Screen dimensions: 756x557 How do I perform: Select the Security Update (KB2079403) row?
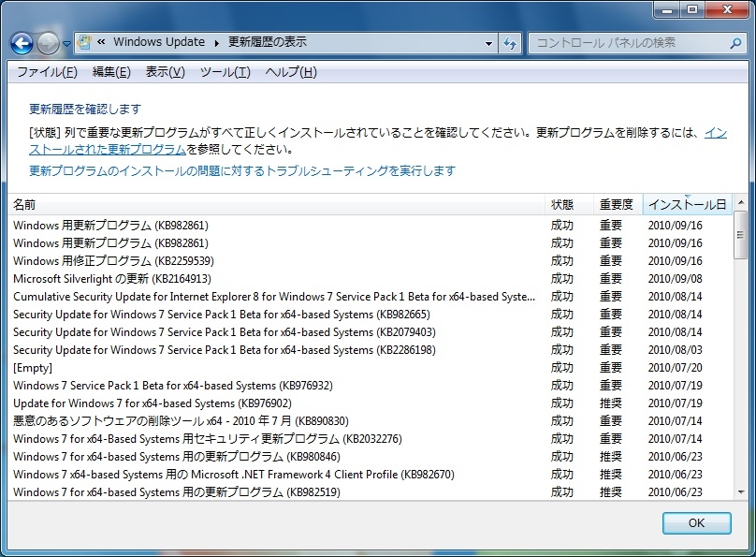click(371, 332)
